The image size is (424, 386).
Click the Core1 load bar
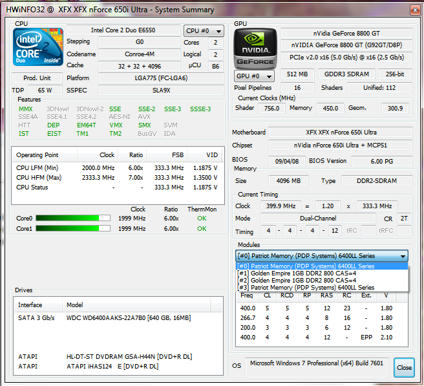pos(73,229)
